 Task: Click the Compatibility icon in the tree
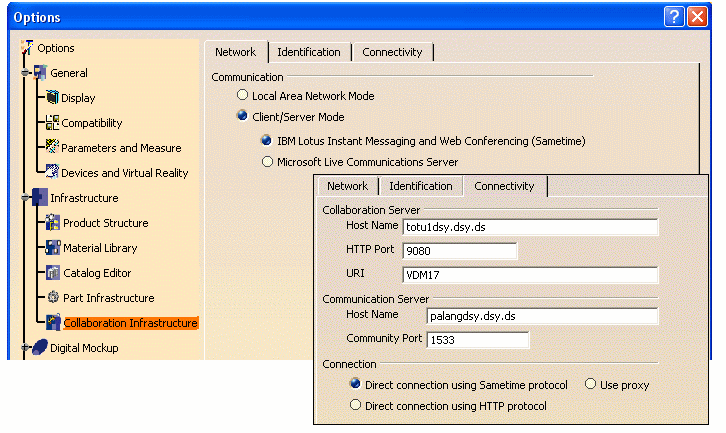coord(53,123)
